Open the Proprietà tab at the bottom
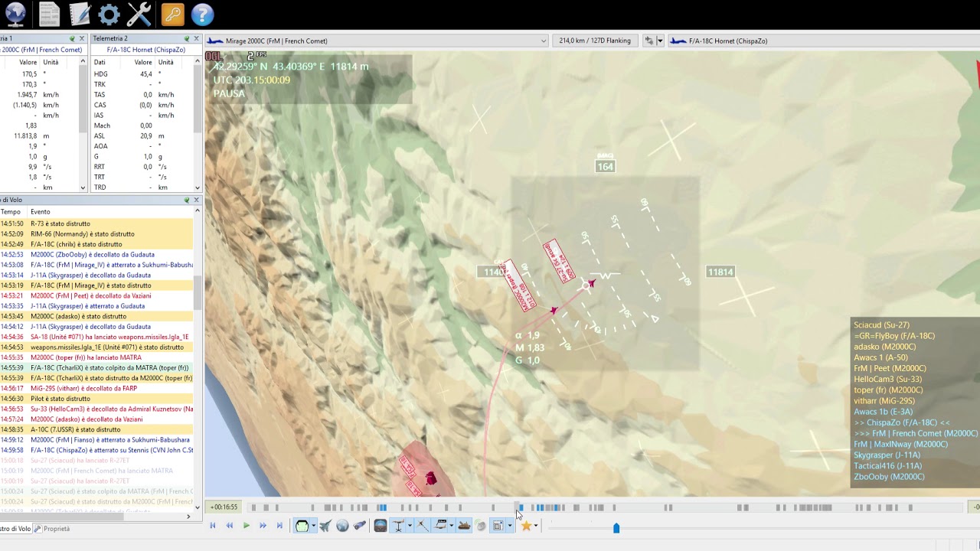The width and height of the screenshot is (980, 551). 52,529
